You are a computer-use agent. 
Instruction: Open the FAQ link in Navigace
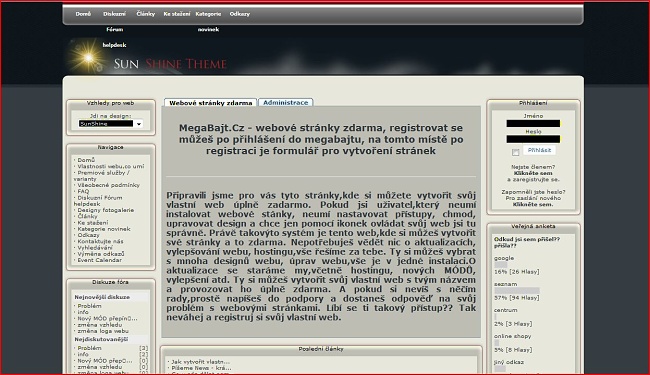point(83,191)
